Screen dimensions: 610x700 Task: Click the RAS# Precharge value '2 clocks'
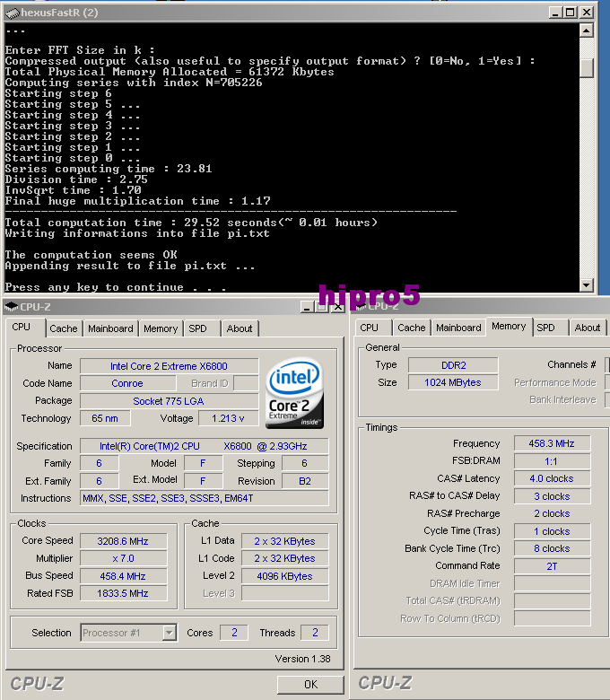553,513
